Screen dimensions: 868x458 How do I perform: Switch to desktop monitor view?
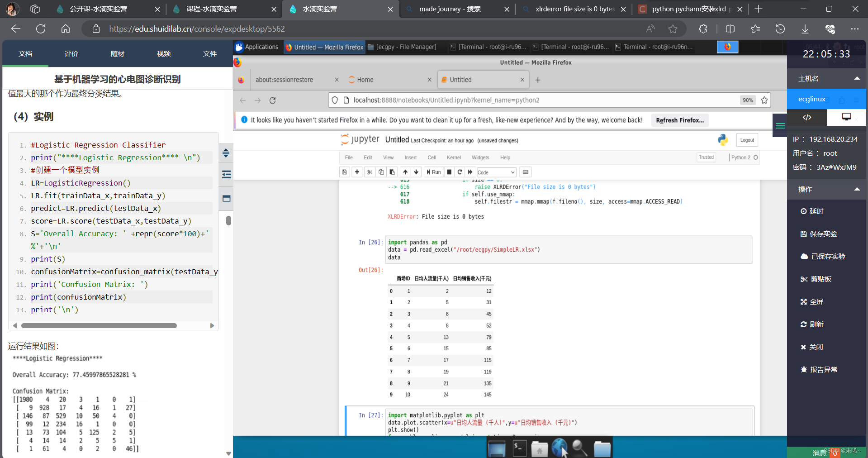846,117
